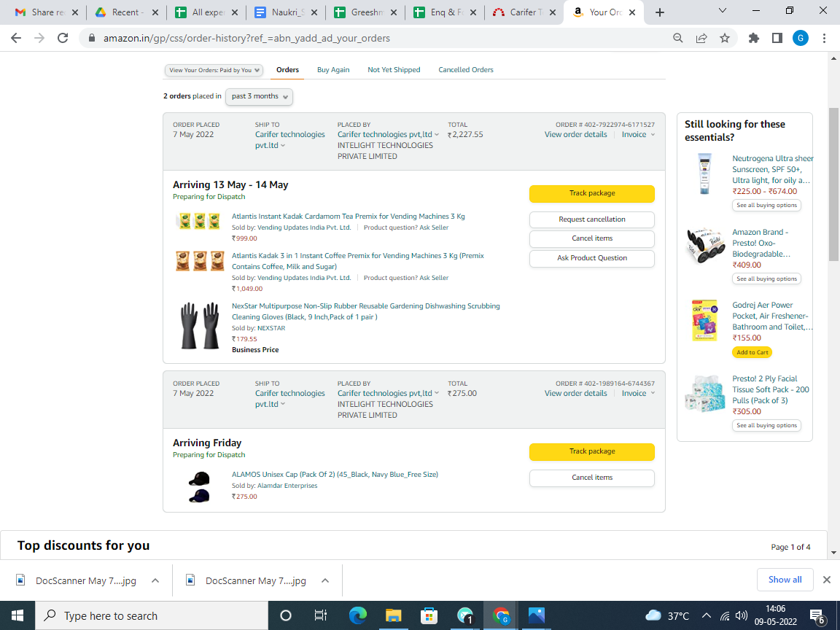
Task: Open Atlantis Kadak Coffee Premix product link
Action: pyautogui.click(x=358, y=261)
